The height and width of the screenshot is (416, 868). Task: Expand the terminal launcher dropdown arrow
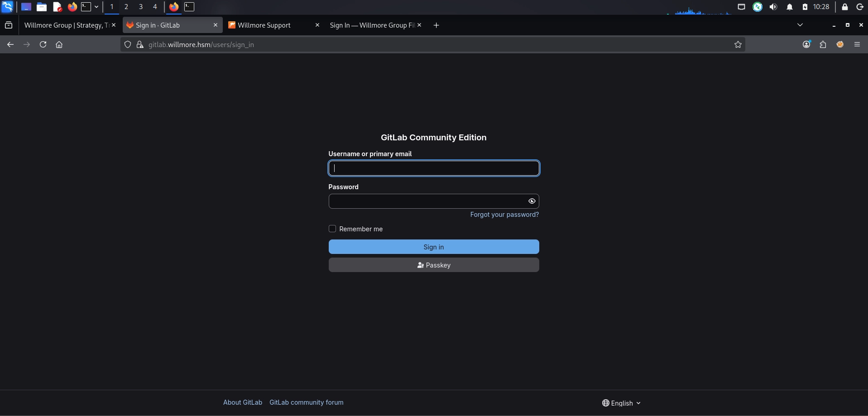96,7
